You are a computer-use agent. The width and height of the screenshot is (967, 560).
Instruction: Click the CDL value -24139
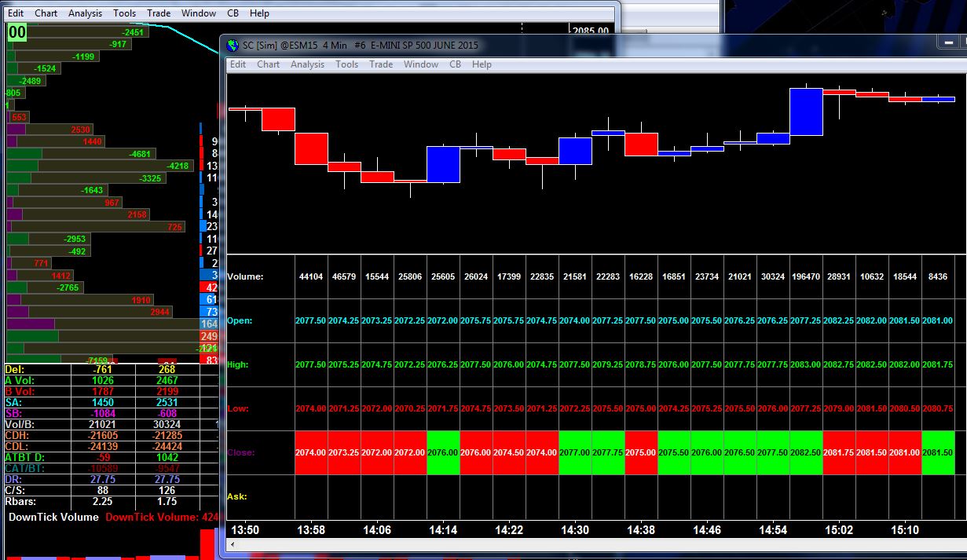[102, 446]
